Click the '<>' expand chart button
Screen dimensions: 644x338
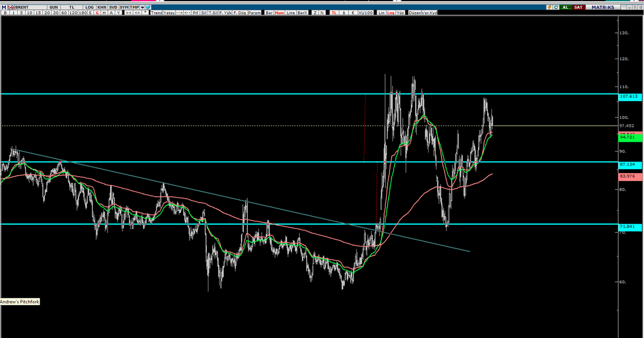point(137,13)
